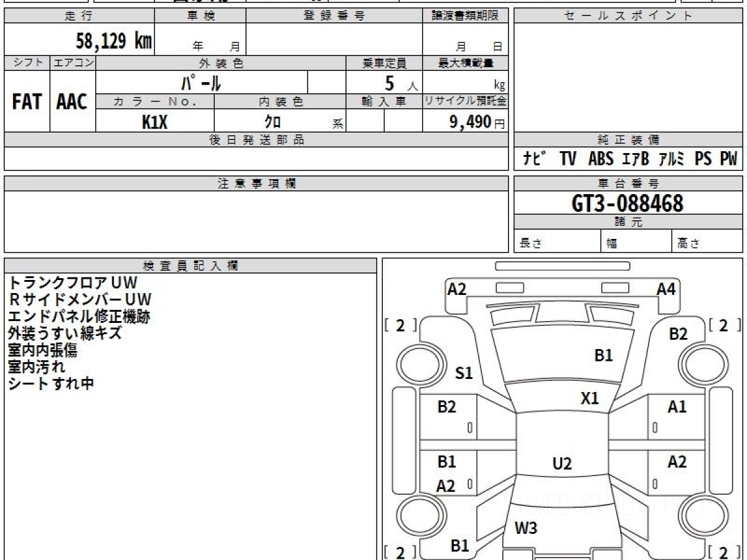Click the 室内内張傷 note line

pos(42,350)
